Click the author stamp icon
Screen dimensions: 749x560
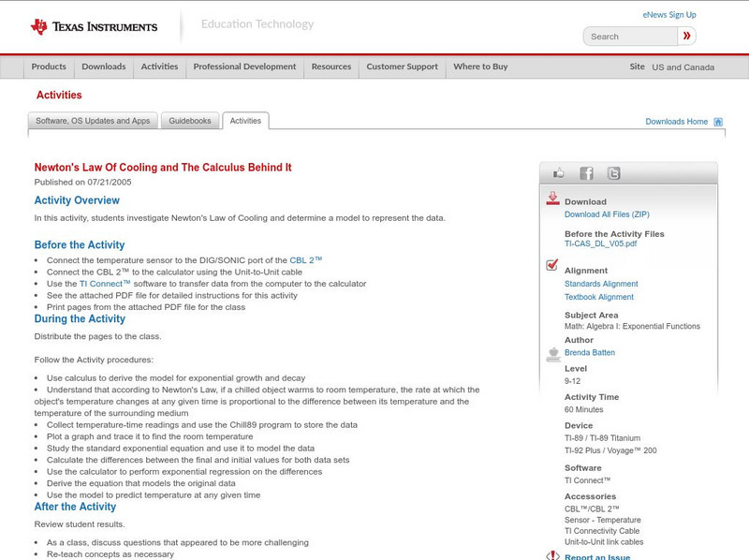(x=553, y=354)
